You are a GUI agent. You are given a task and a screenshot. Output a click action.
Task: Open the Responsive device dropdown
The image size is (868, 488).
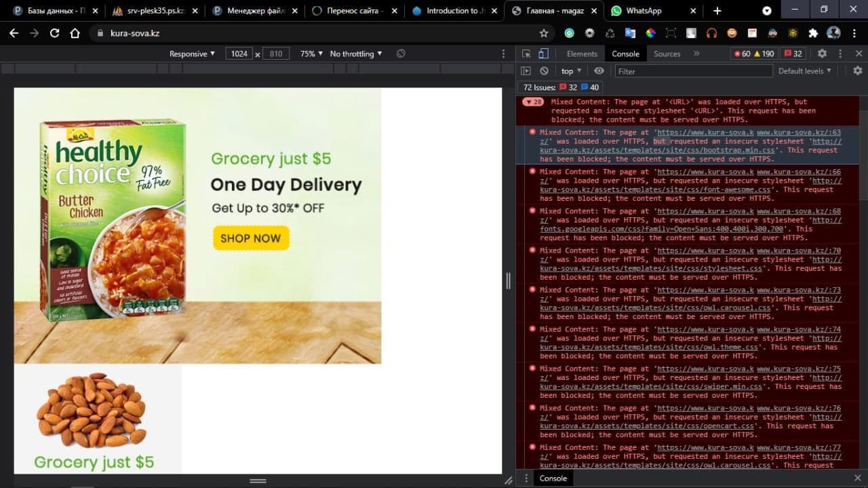click(x=192, y=54)
